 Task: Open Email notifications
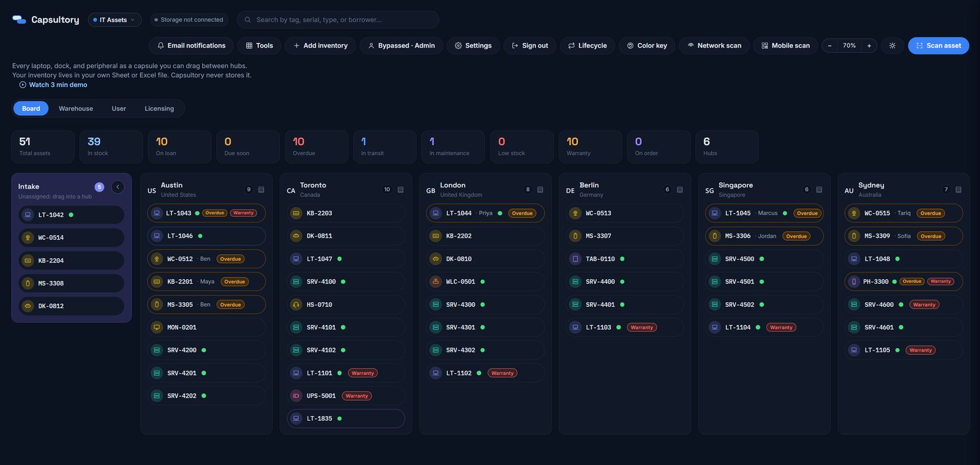(192, 46)
